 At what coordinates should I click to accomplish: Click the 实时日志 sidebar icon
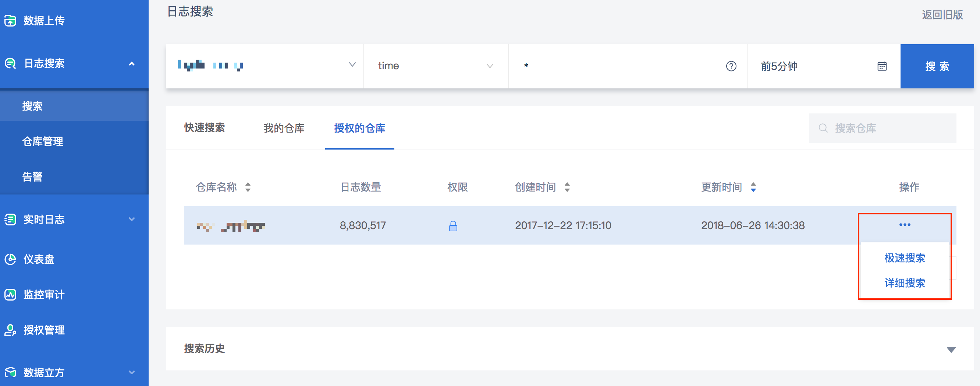pyautogui.click(x=10, y=220)
